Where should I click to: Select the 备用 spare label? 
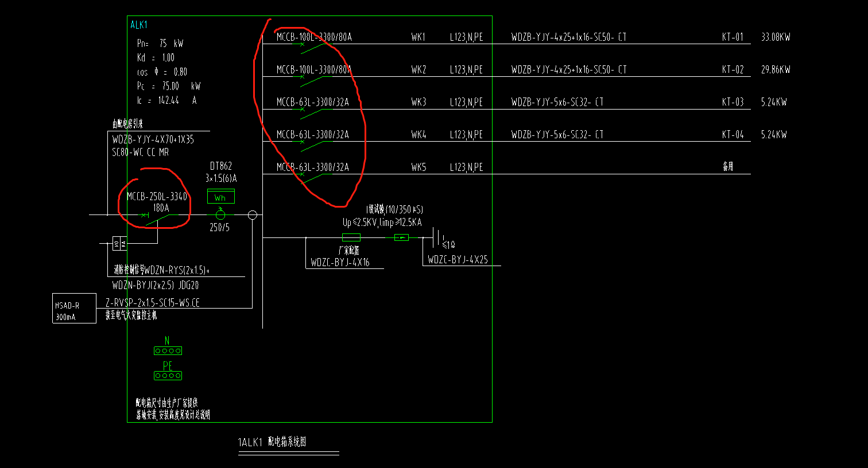tap(728, 167)
